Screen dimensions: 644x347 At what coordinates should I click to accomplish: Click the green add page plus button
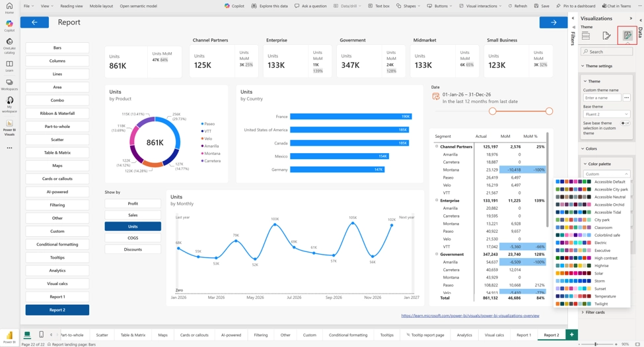point(571,334)
